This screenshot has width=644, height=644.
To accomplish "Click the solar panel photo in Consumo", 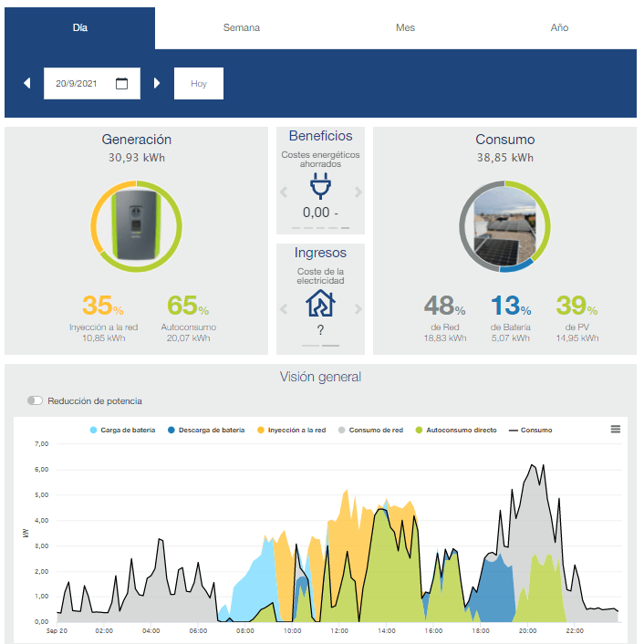I will [x=504, y=226].
